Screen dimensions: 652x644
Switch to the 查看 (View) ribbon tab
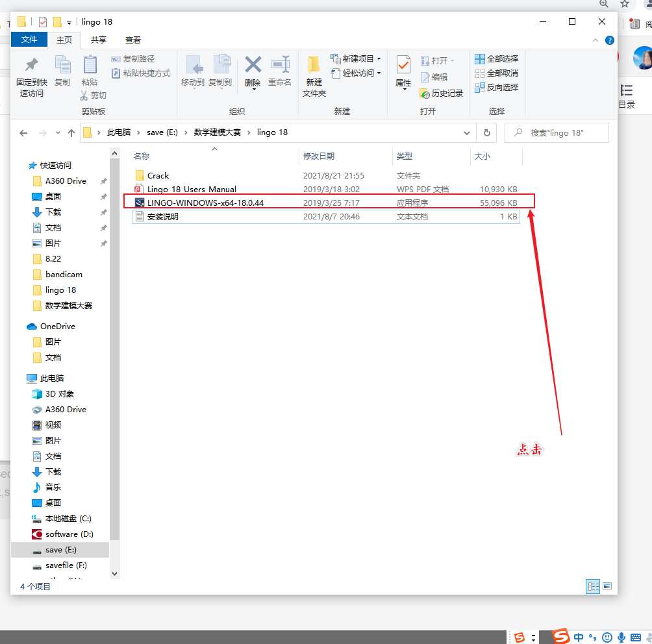click(x=133, y=40)
